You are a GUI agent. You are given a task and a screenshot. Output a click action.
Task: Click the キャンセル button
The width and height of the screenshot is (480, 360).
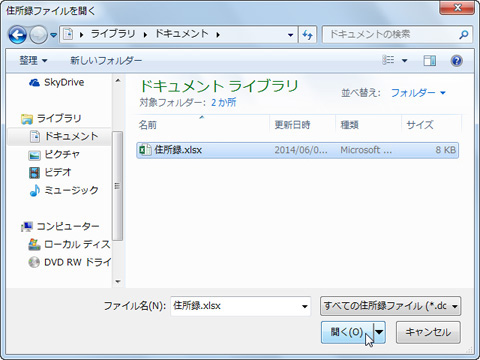[428, 332]
